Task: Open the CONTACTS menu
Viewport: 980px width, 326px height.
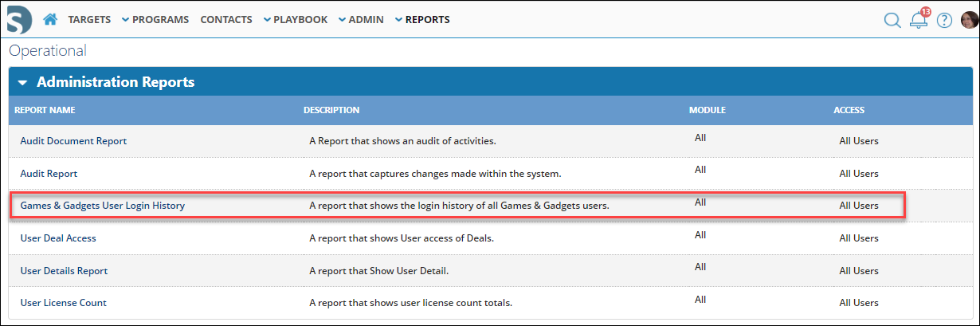Action: pyautogui.click(x=226, y=19)
